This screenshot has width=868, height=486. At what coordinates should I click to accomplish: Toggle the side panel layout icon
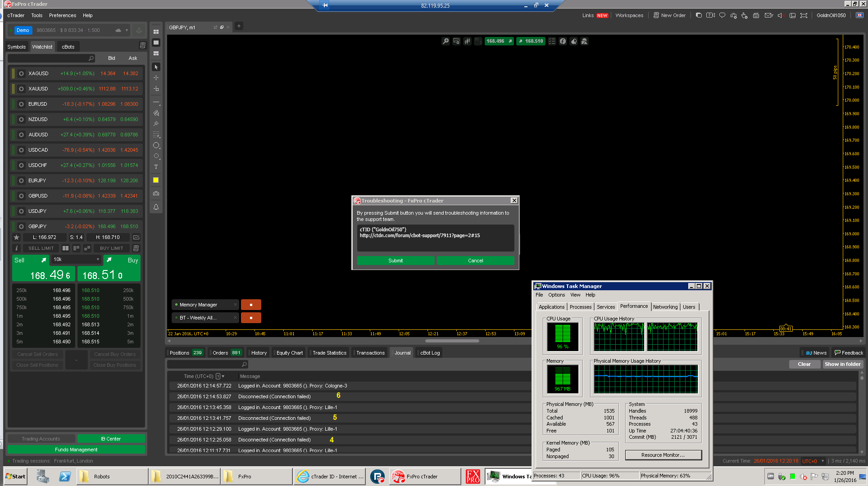click(x=792, y=15)
